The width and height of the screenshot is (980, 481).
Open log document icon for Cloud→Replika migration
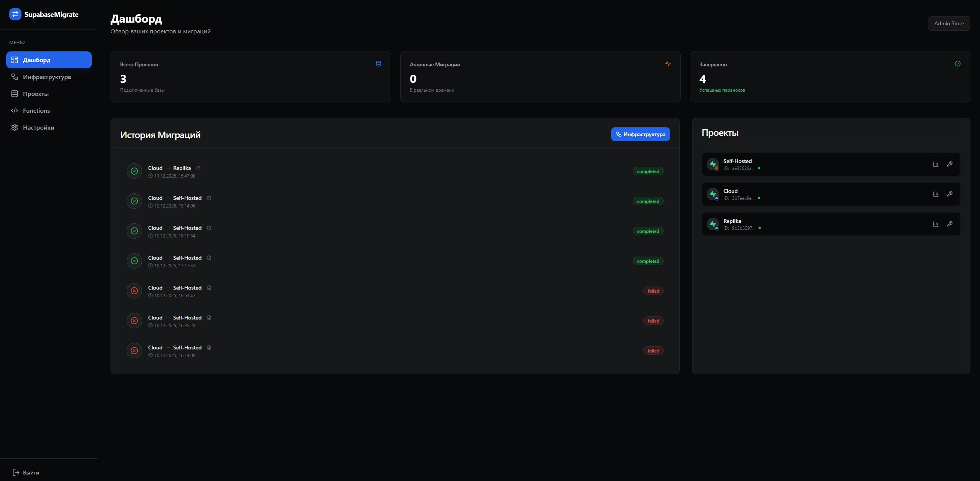(x=198, y=168)
